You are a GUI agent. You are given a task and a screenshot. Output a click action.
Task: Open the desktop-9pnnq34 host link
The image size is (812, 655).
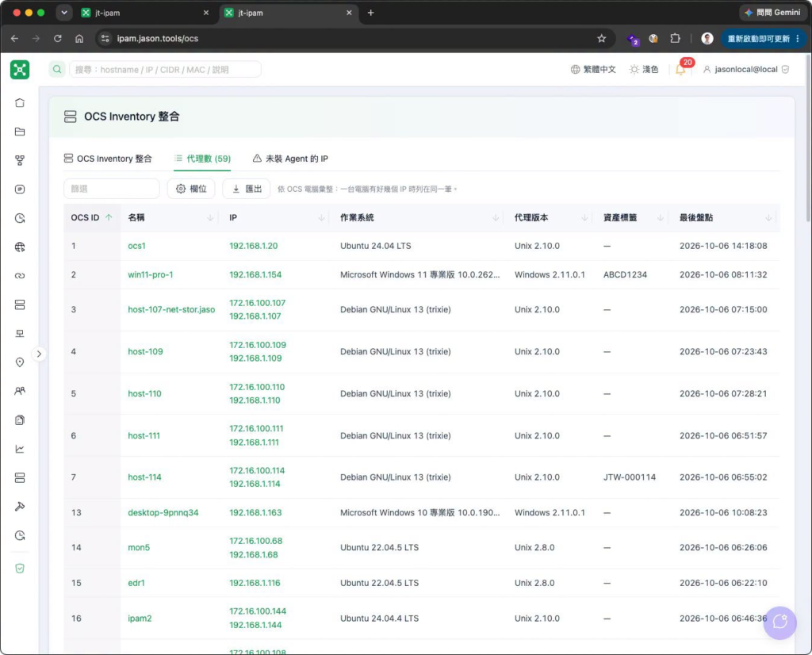click(x=163, y=512)
